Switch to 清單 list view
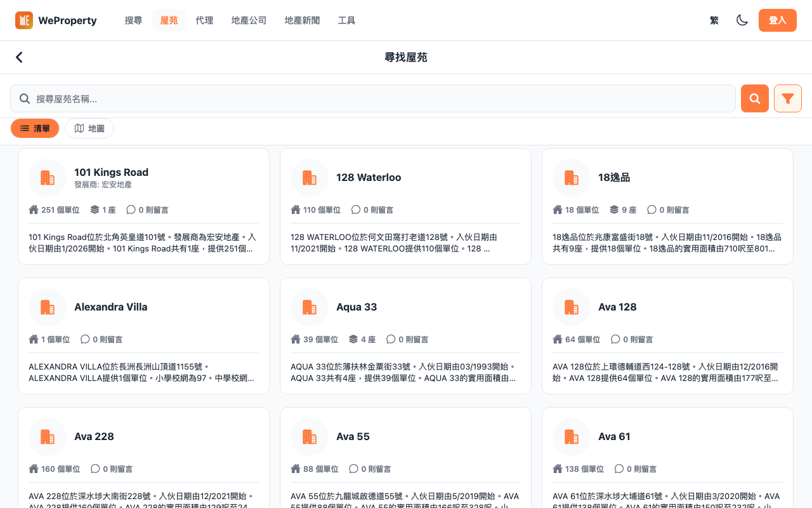 [x=35, y=128]
